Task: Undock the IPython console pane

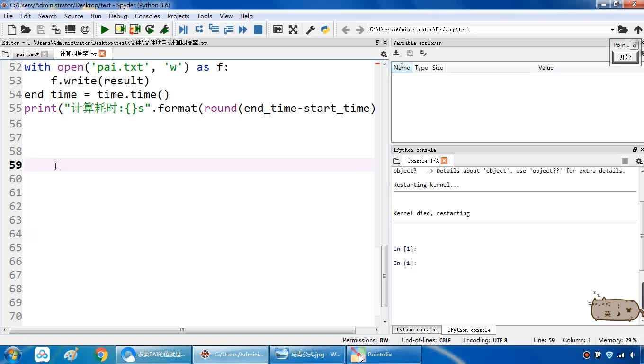Action: (x=635, y=150)
